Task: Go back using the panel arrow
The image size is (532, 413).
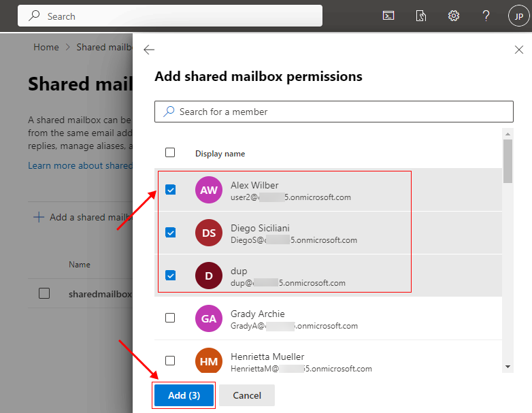Action: click(x=149, y=50)
